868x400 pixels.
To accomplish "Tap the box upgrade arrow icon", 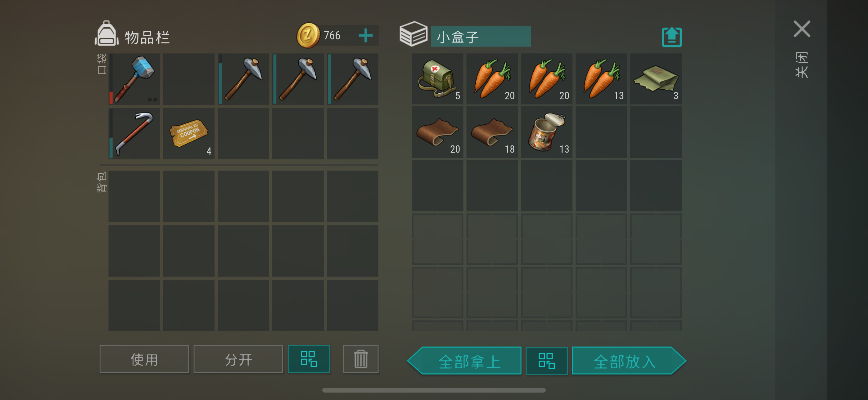I will click(671, 37).
